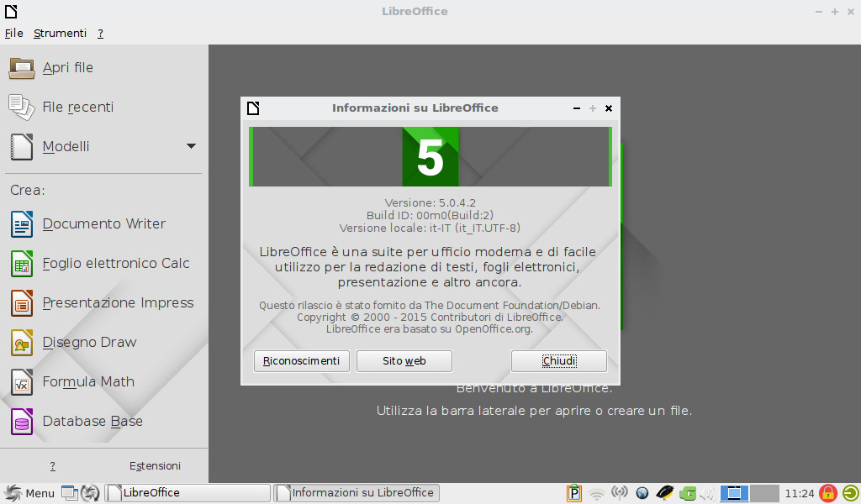This screenshot has height=504, width=861.
Task: Minimize the Informazioni su LibreOffice dialog
Action: [577, 108]
